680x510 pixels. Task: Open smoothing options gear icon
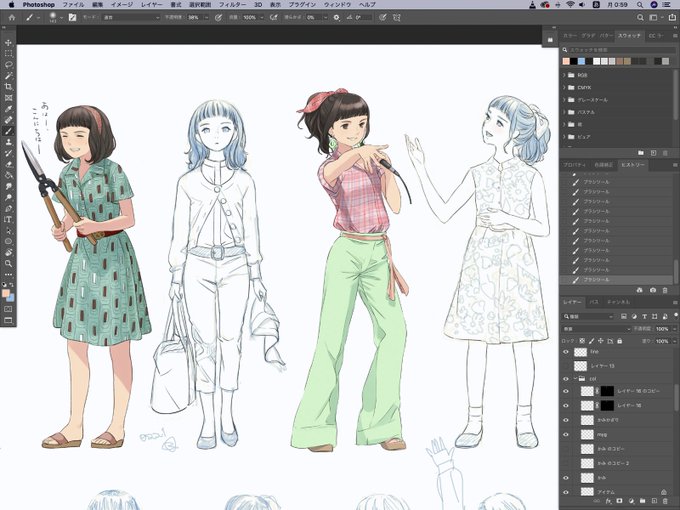(337, 17)
